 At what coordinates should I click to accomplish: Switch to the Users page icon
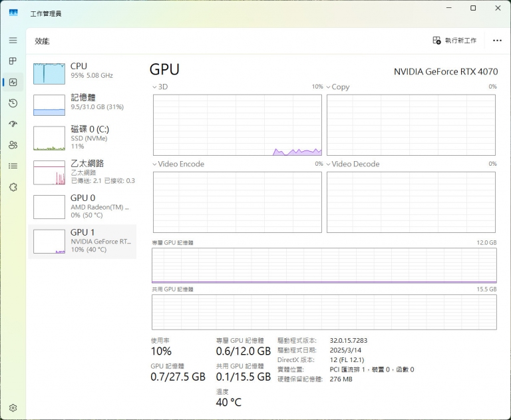[13, 145]
